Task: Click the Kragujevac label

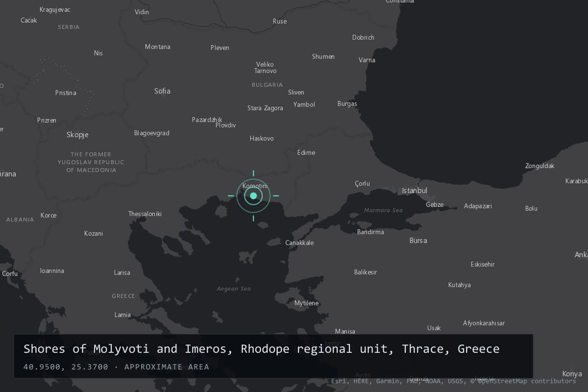Action: click(x=55, y=10)
